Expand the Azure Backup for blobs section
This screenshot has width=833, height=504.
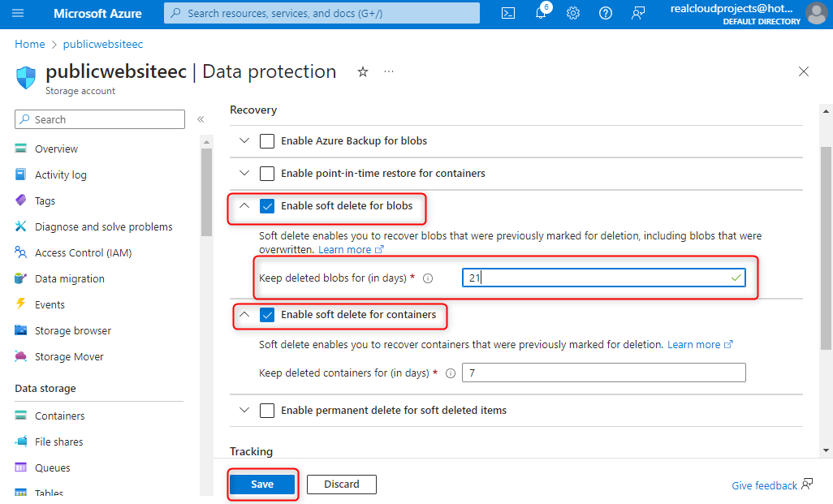244,141
